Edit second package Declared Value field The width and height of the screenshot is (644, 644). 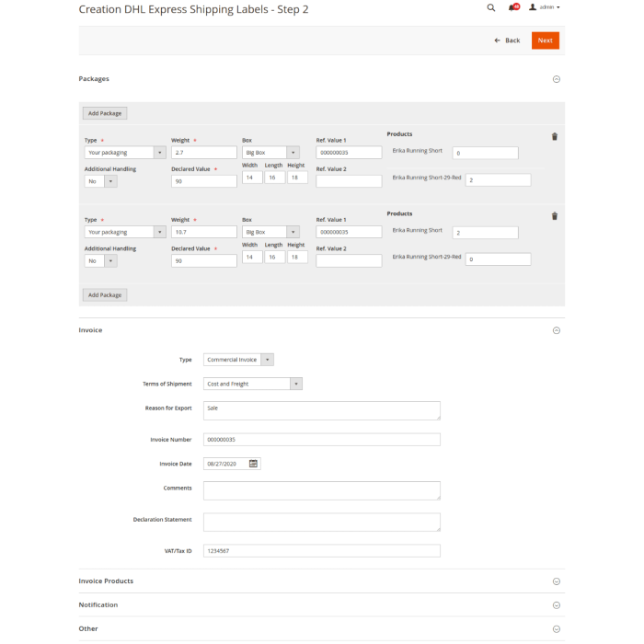pyautogui.click(x=203, y=260)
